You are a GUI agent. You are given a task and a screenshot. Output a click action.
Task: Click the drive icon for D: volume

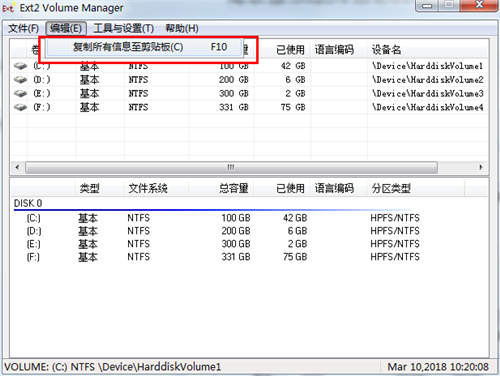pyautogui.click(x=20, y=80)
